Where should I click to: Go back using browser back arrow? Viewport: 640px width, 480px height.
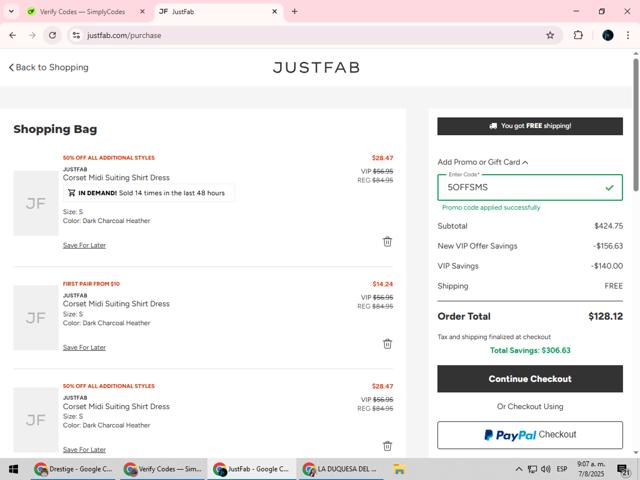point(13,36)
